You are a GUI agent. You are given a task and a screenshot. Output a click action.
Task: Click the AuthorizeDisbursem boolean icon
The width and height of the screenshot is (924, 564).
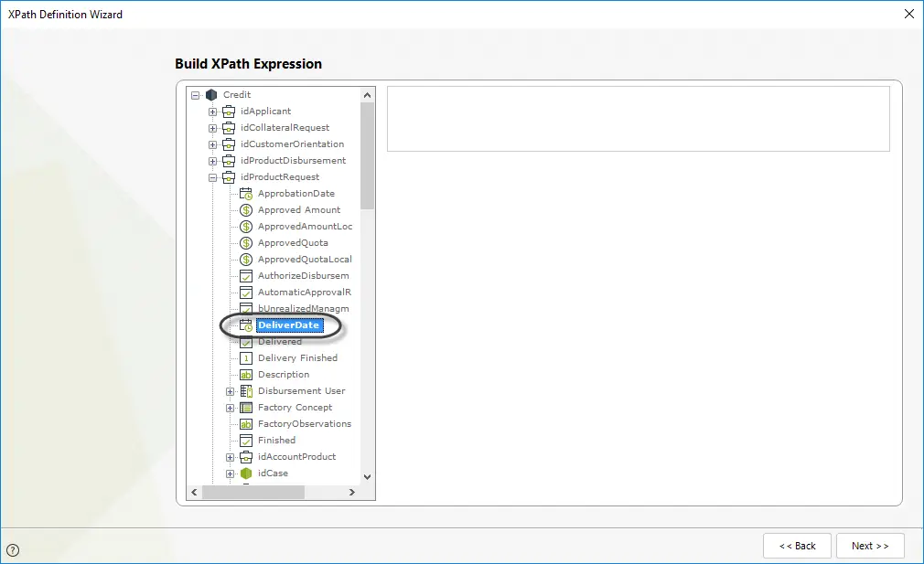click(246, 276)
